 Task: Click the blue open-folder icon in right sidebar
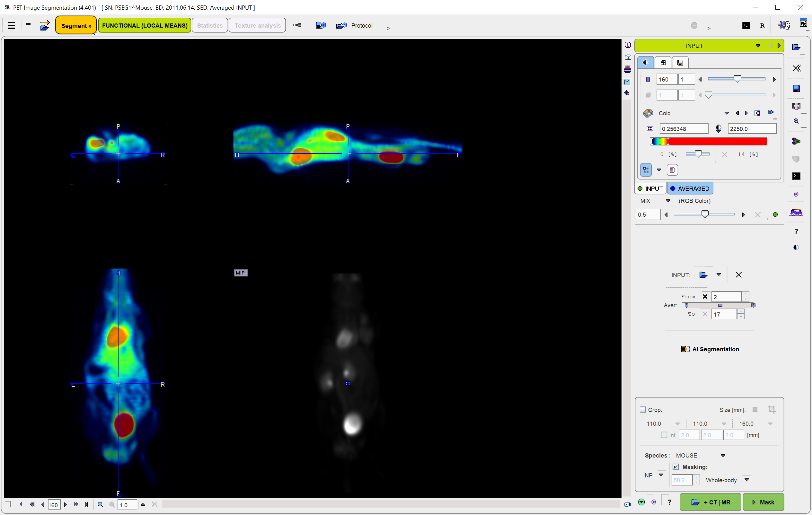tap(796, 47)
